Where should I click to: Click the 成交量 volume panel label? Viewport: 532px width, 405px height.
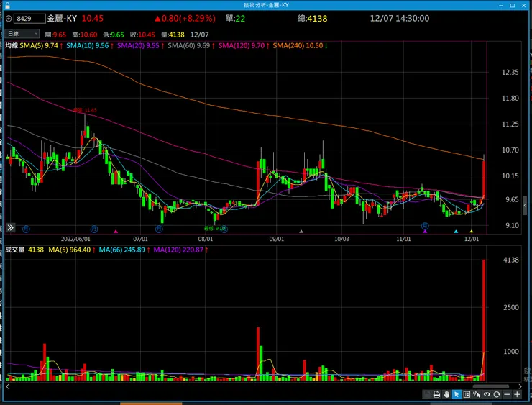click(14, 250)
